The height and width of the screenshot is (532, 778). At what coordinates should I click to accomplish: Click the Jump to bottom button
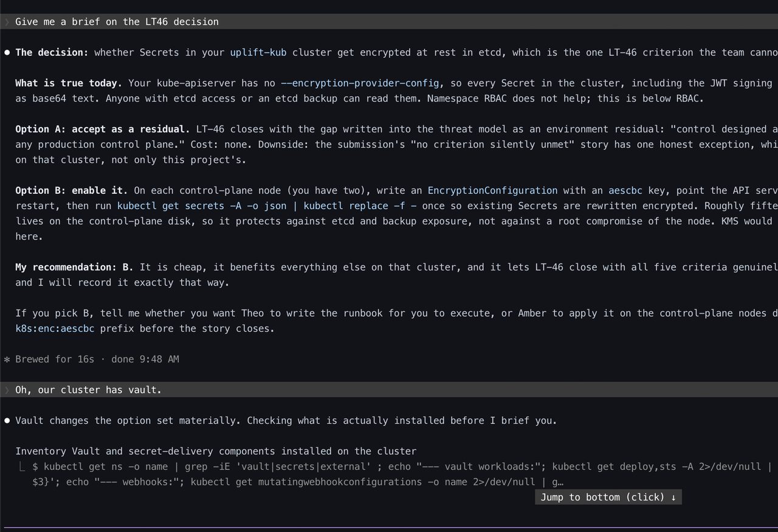[608, 497]
